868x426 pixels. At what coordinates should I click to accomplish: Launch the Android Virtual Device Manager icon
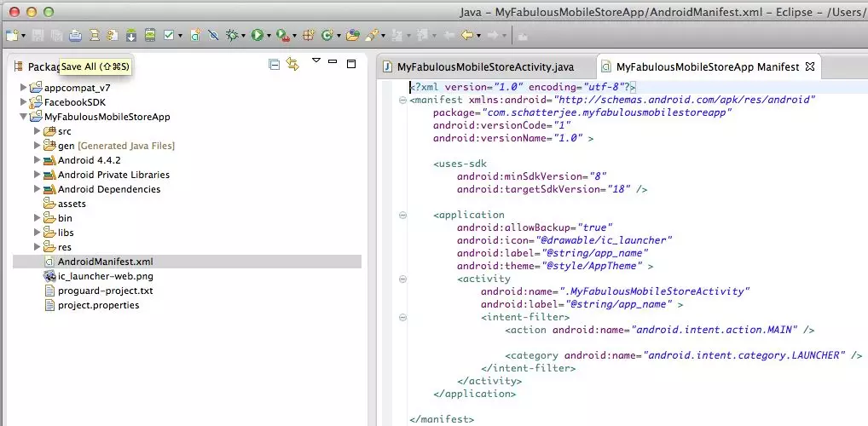coord(150,35)
